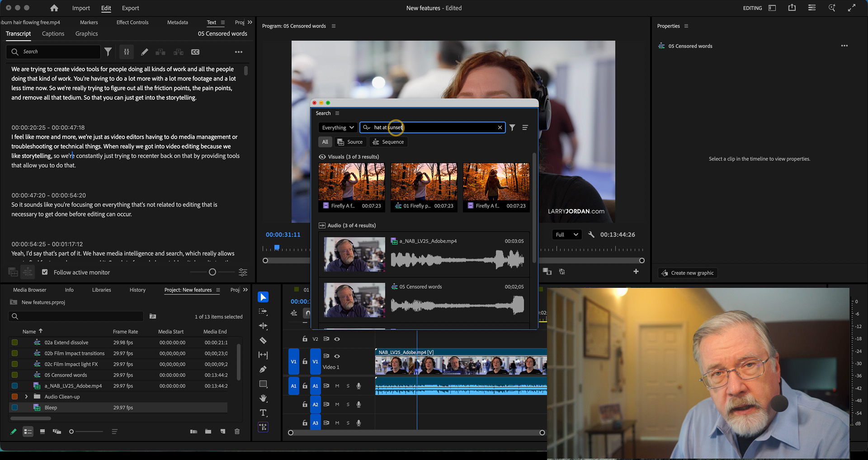Expand the Audio Clean-up bin
The image size is (868, 460).
tap(26, 397)
